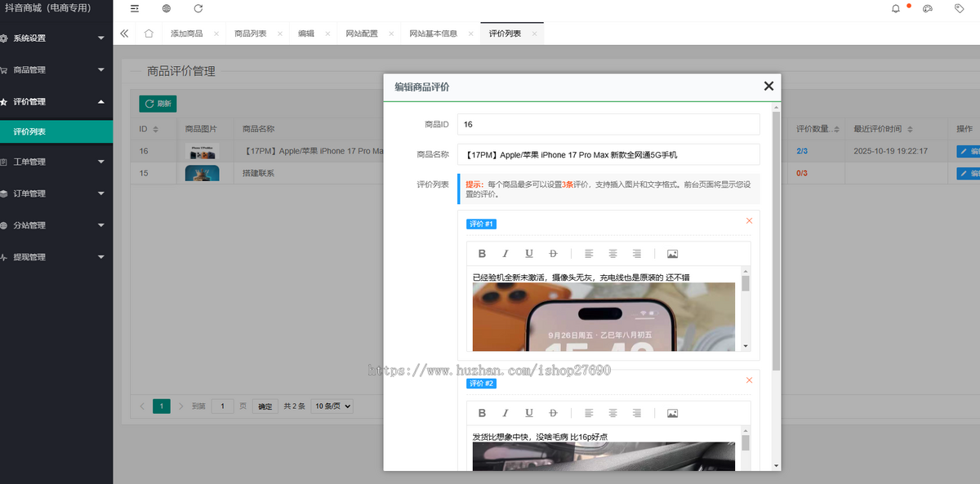Align text left in 评价 #1 editor
980x484 pixels.
[x=589, y=254]
